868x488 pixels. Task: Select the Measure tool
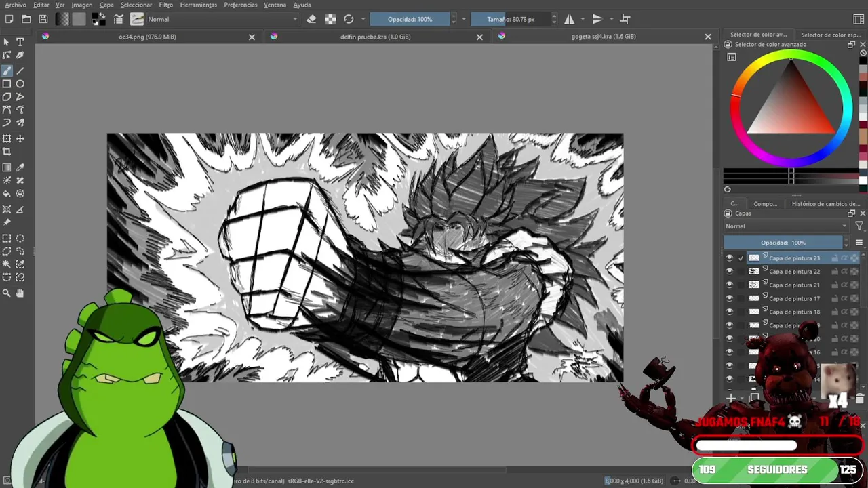pos(20,209)
